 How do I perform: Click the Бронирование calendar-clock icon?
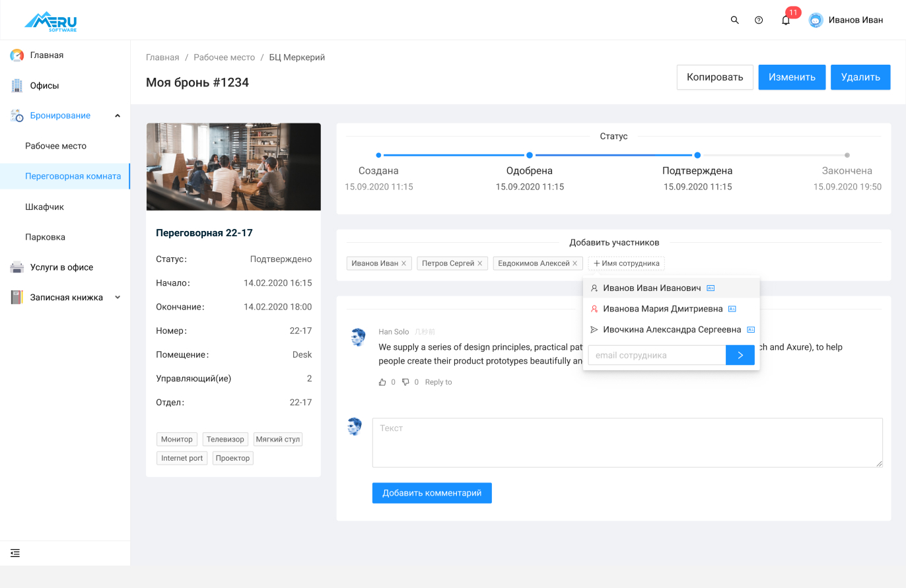click(17, 115)
